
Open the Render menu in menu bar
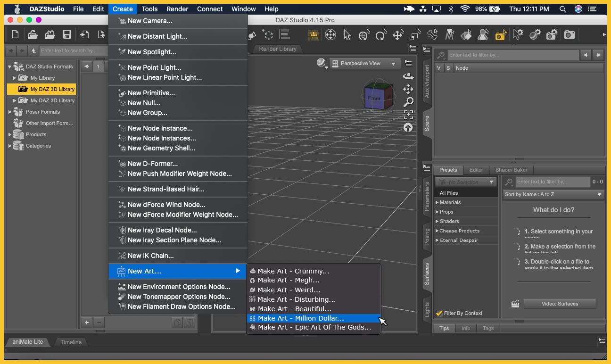[x=177, y=9]
